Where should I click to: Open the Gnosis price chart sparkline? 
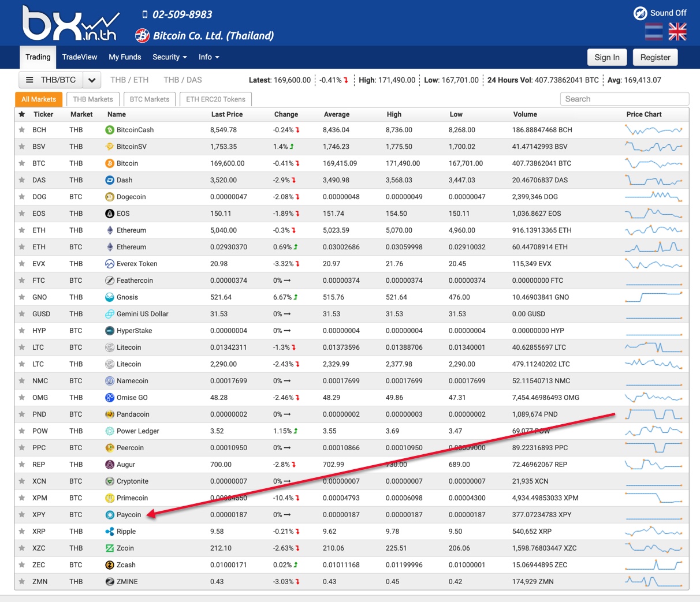point(654,297)
